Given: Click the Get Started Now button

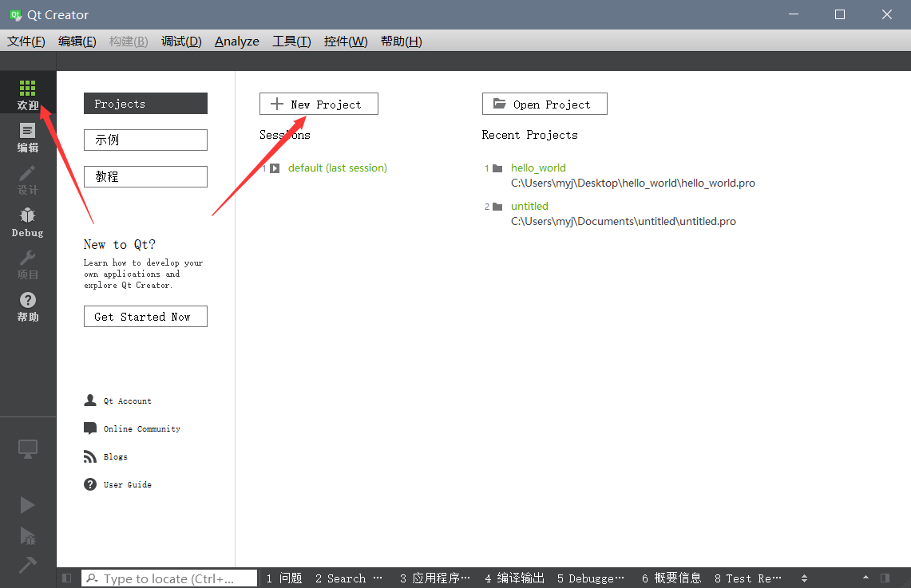Looking at the screenshot, I should point(145,317).
